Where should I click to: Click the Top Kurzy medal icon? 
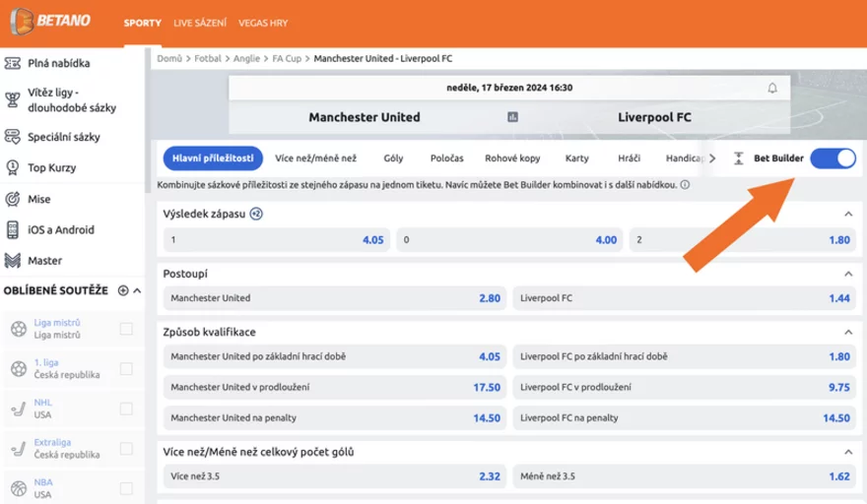click(x=13, y=167)
